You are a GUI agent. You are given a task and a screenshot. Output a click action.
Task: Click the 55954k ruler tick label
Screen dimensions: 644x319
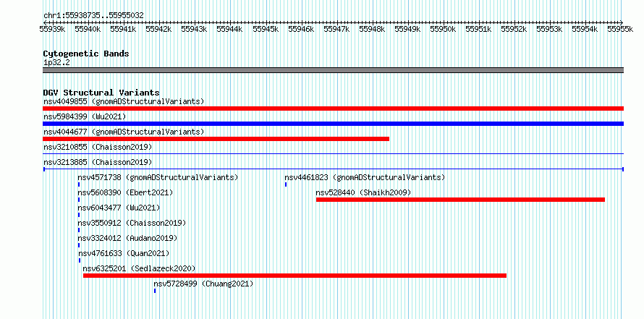pyautogui.click(x=585, y=29)
